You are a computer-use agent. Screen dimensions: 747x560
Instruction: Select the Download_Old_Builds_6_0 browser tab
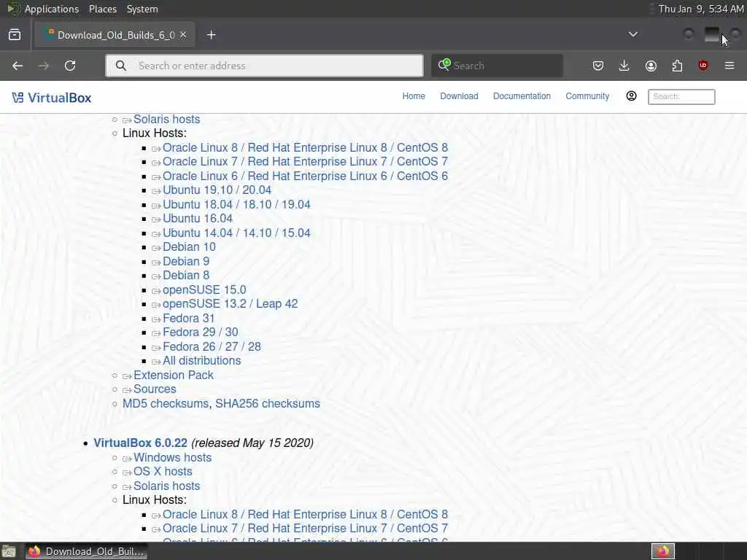pyautogui.click(x=115, y=35)
